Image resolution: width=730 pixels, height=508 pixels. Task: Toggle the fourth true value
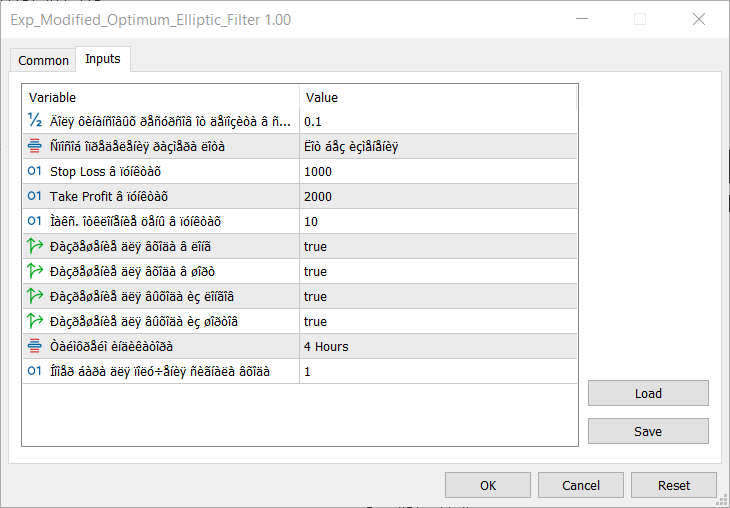(x=438, y=322)
